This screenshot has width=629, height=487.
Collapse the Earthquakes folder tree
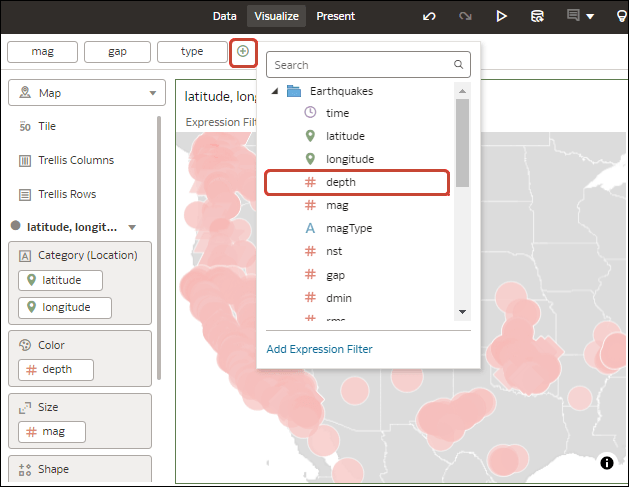(275, 91)
